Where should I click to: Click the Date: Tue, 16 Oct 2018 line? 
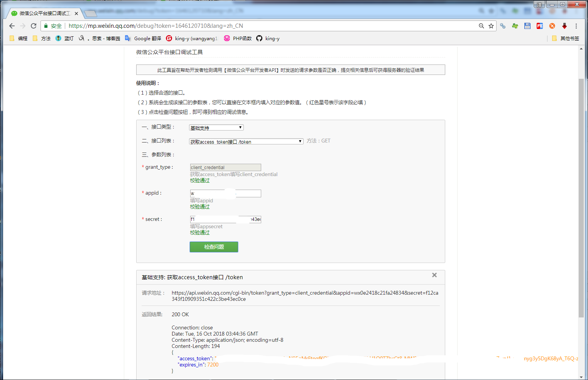(215, 334)
